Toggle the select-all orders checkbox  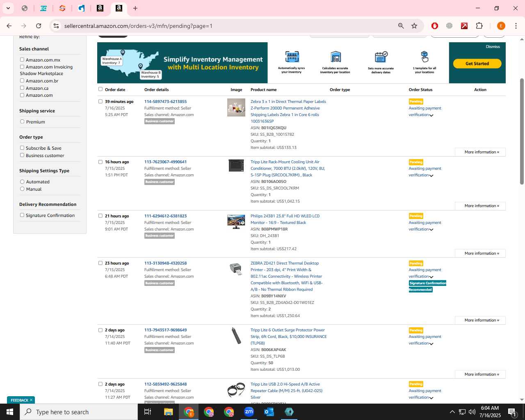tap(100, 89)
